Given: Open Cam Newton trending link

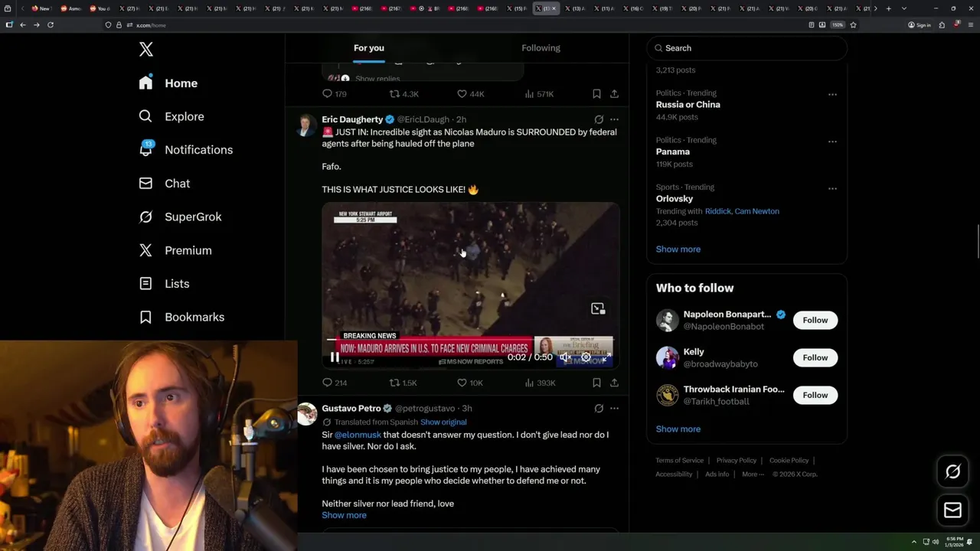Looking at the screenshot, I should [x=756, y=211].
